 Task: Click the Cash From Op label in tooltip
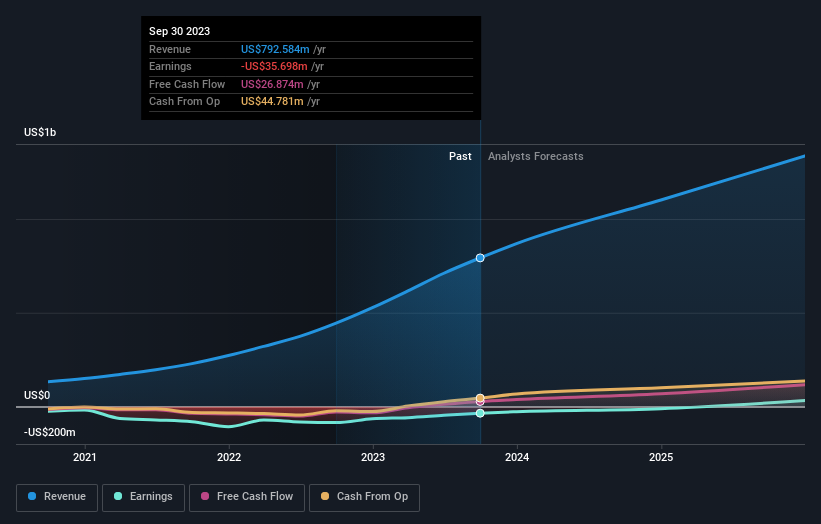(x=184, y=102)
